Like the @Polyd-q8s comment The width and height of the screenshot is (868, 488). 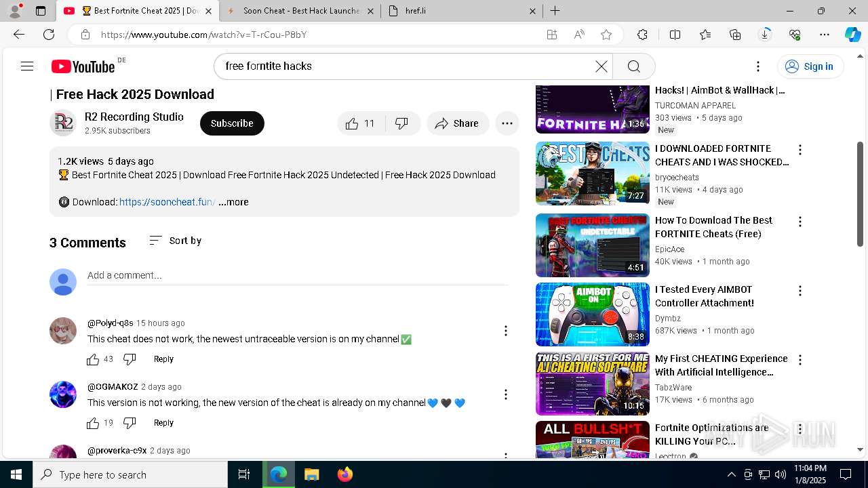coord(93,359)
